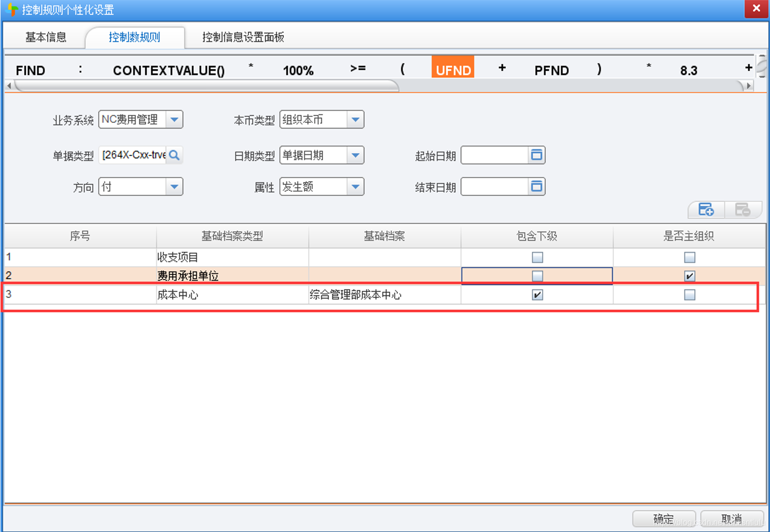Uncheck 是否主组织 for 费用承担单位 row
This screenshot has width=770, height=532.
pos(690,276)
